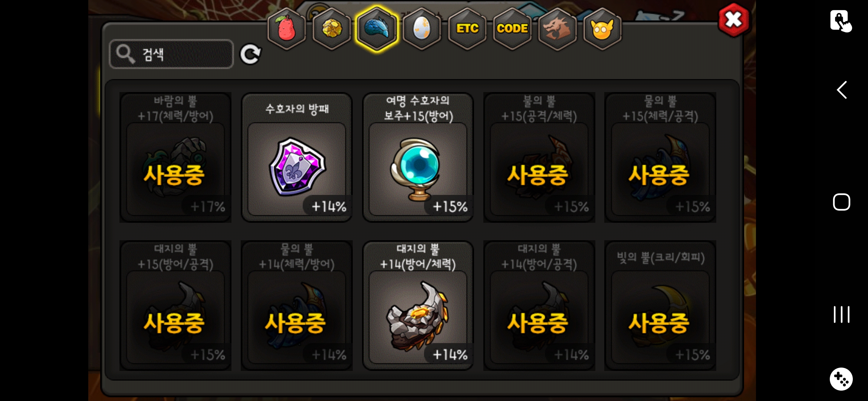Select the blue dragon horn category tab

coord(377,29)
